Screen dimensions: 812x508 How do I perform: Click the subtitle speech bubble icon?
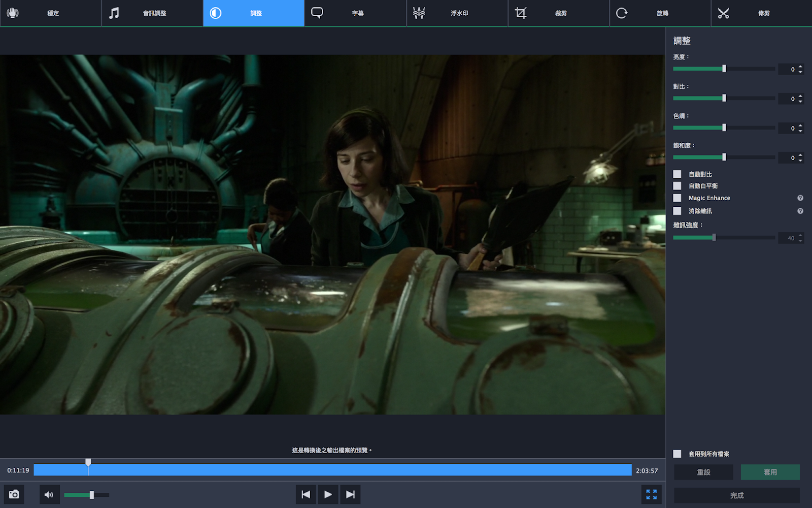(x=317, y=13)
